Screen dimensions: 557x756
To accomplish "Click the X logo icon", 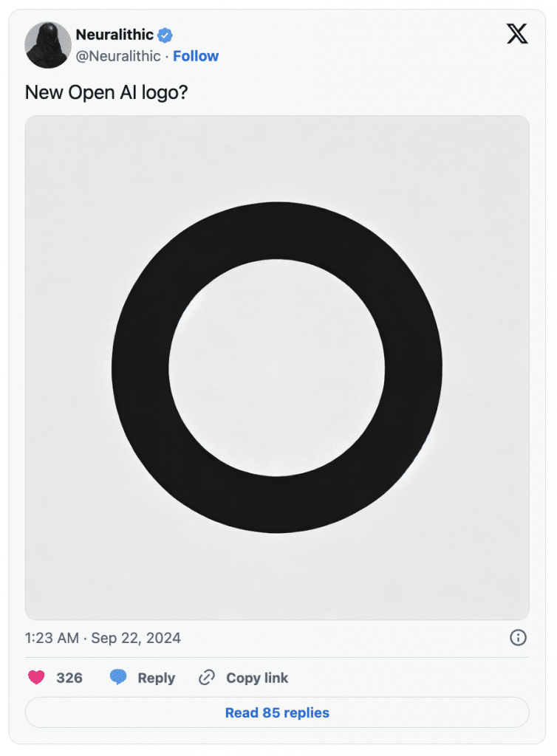I will [517, 34].
